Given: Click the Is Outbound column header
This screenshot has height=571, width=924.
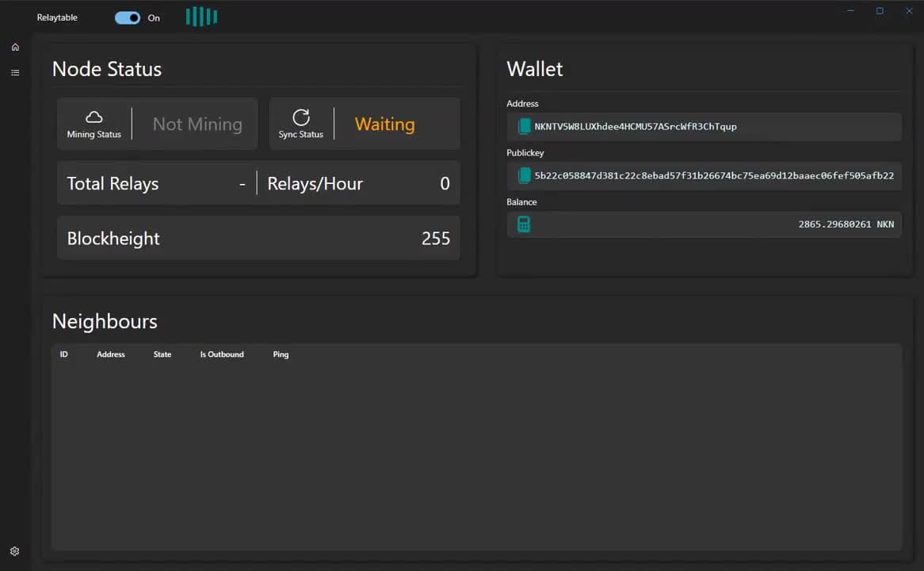Looking at the screenshot, I should coord(222,354).
